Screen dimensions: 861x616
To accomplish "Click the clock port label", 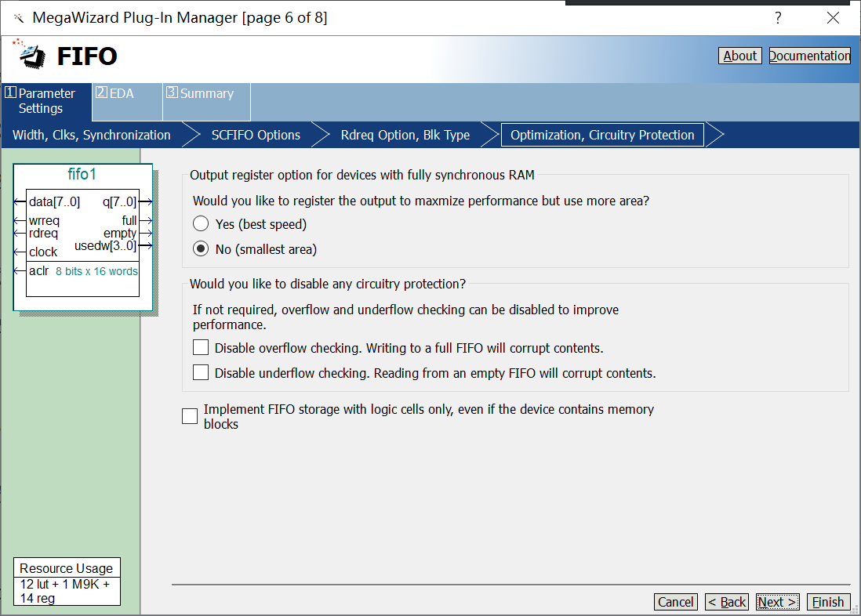I will [x=43, y=252].
